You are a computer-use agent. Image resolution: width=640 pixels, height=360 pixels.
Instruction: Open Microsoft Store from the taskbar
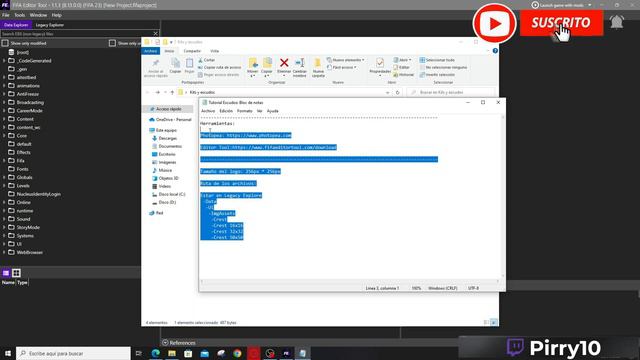[x=188, y=353]
